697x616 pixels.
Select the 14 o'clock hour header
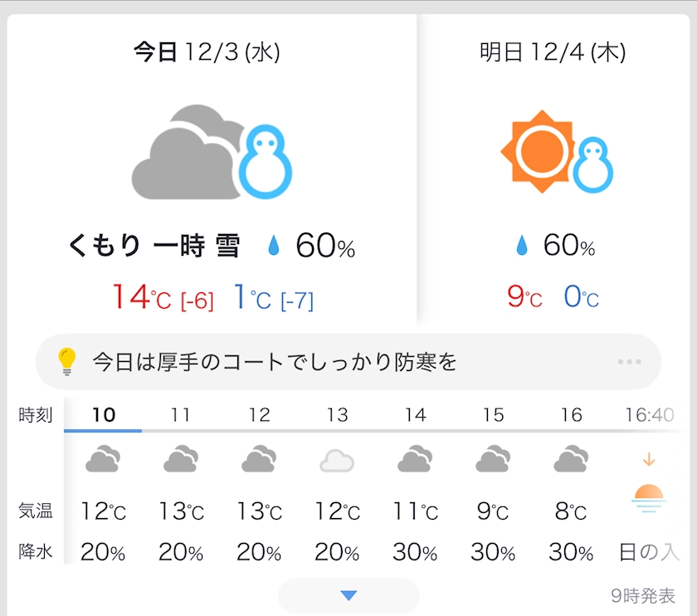[x=415, y=415]
